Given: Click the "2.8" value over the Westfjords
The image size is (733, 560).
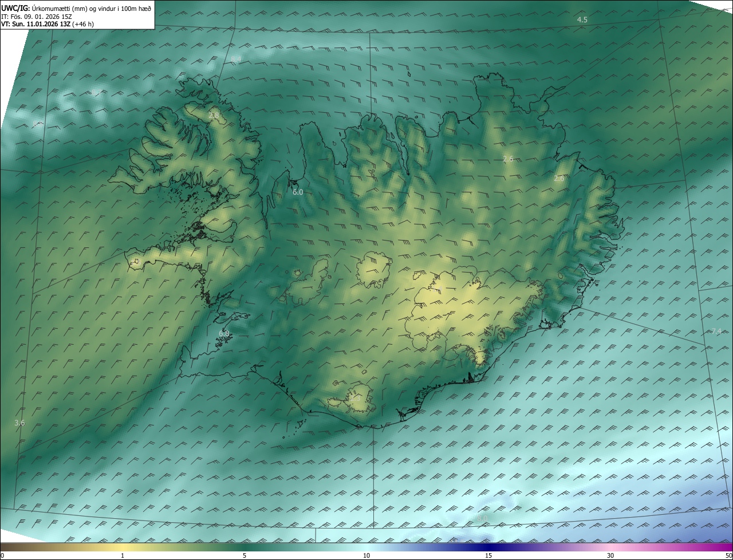Looking at the screenshot, I should tap(214, 116).
